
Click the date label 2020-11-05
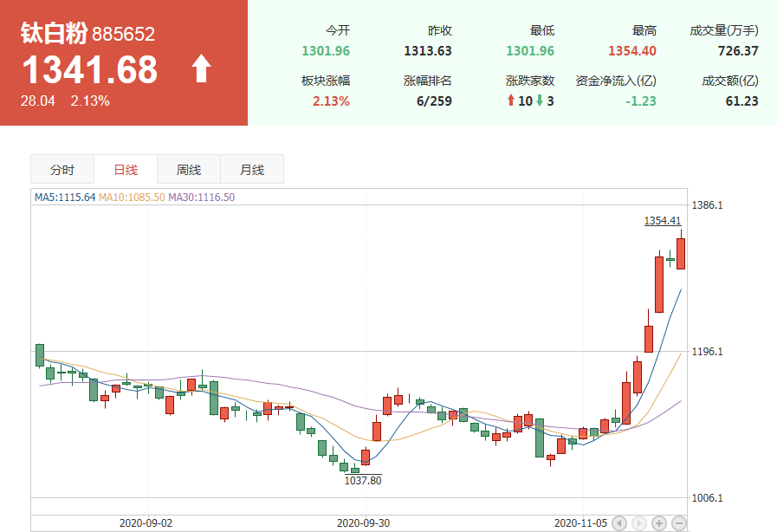point(580,523)
